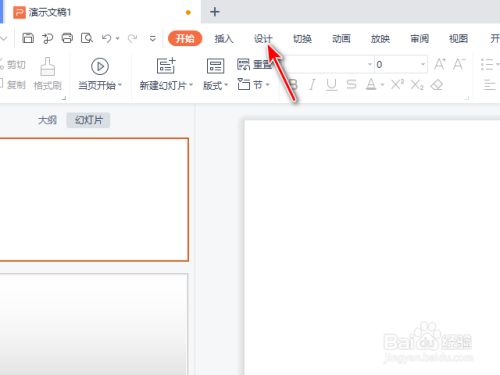Click the 复制 copy button
The image size is (500, 375).
tap(13, 85)
